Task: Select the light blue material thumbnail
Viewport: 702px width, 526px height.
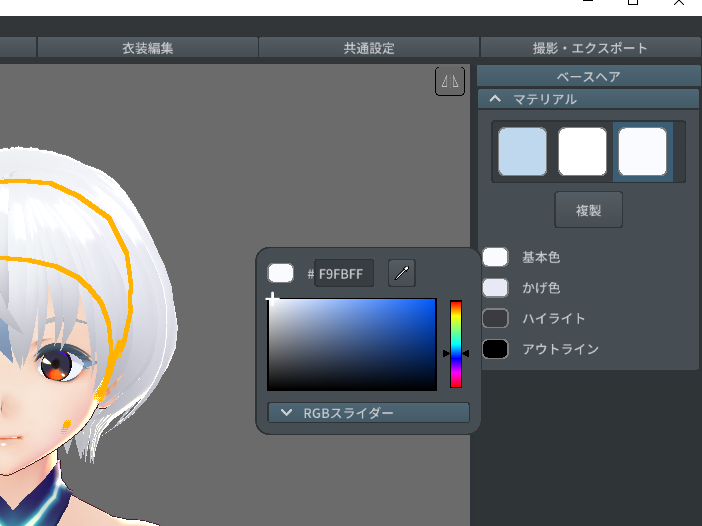Action: point(522,152)
